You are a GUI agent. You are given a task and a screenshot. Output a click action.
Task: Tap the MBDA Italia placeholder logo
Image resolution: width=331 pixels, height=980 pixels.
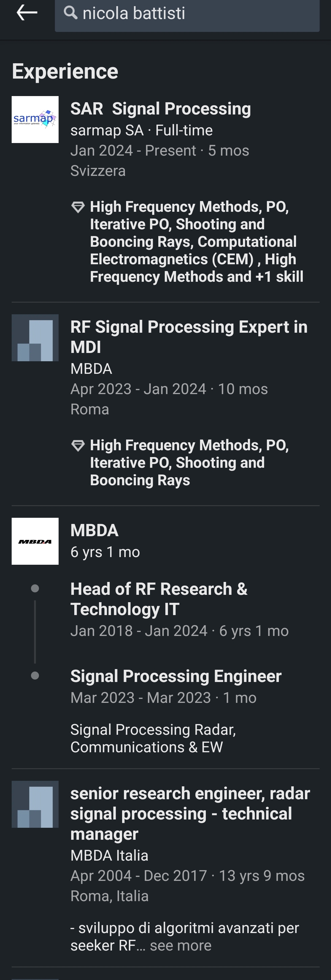[x=35, y=804]
